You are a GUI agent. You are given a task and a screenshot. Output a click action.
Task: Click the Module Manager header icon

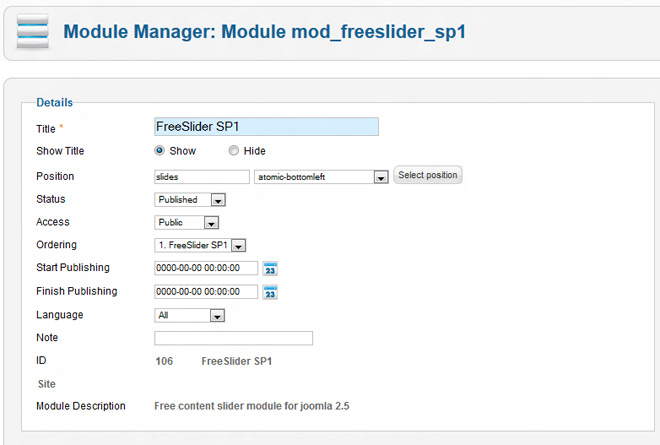(x=31, y=32)
